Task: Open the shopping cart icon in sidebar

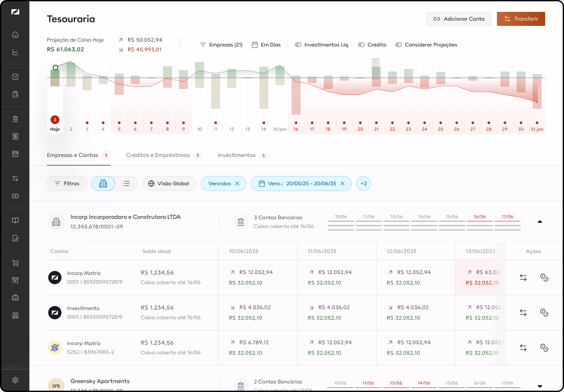Action: click(x=15, y=263)
